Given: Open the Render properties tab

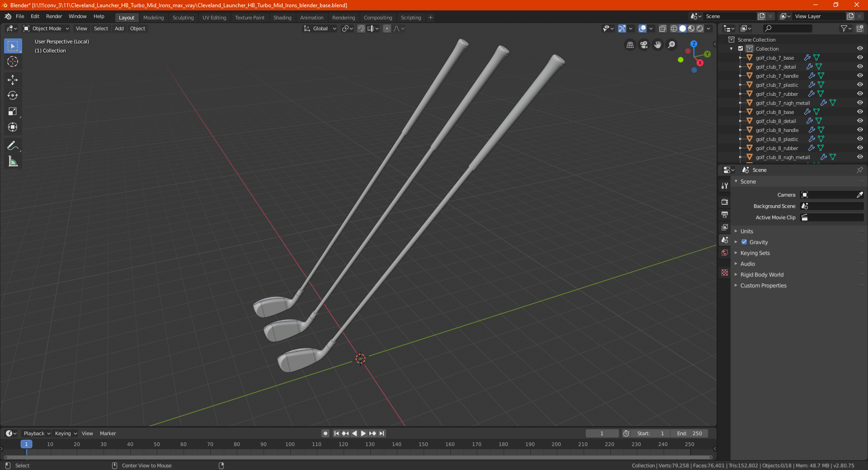Looking at the screenshot, I should (x=725, y=202).
